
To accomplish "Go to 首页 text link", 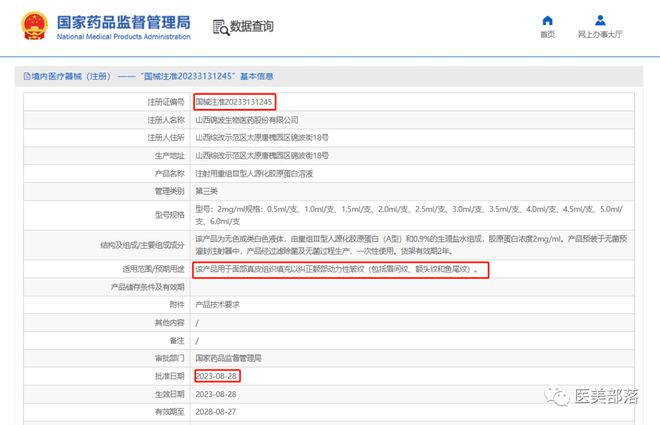I will tap(547, 35).
